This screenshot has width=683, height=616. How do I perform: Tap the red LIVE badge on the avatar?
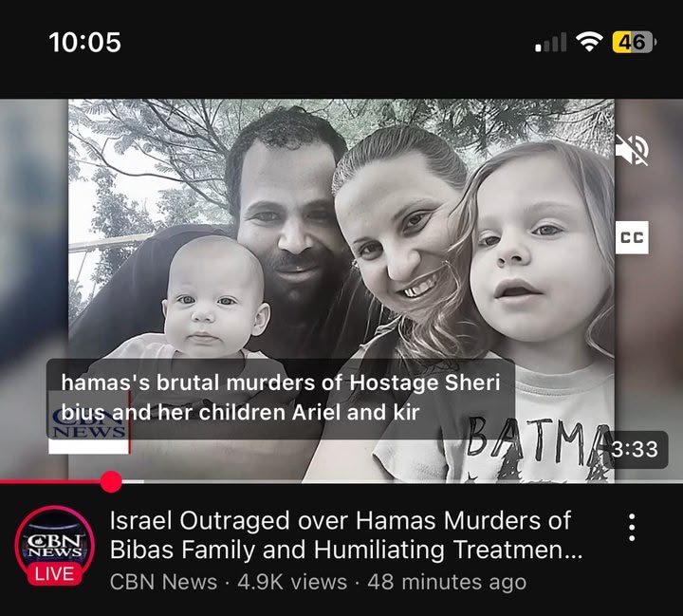54,573
